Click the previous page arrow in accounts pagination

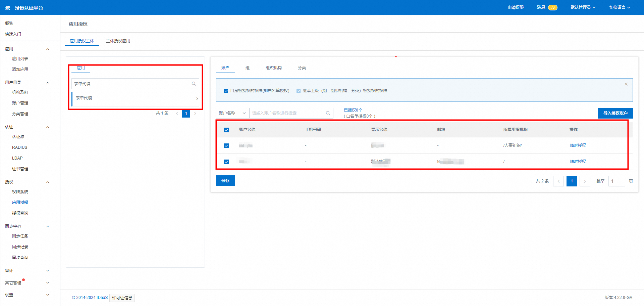[558, 181]
